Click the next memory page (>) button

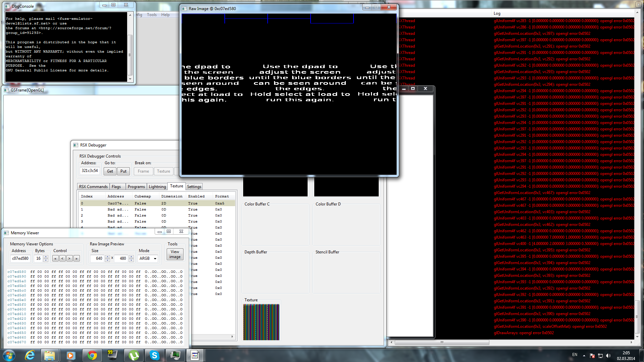pyautogui.click(x=69, y=258)
